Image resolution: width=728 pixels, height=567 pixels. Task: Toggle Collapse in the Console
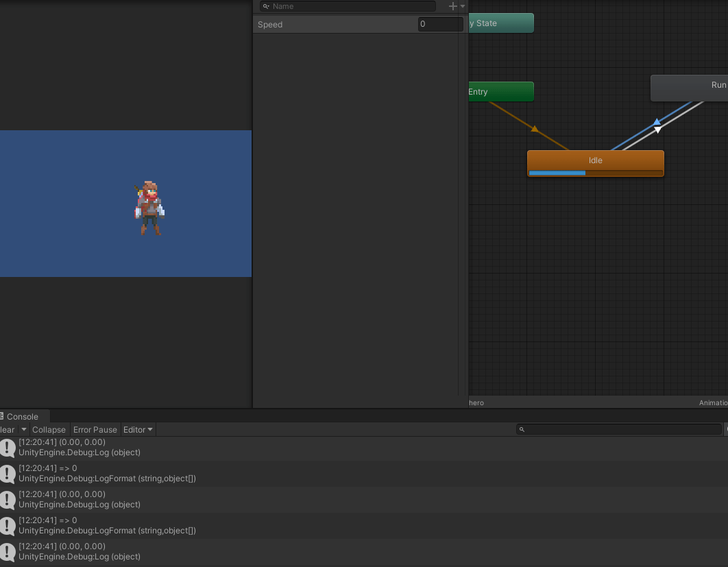(x=49, y=430)
